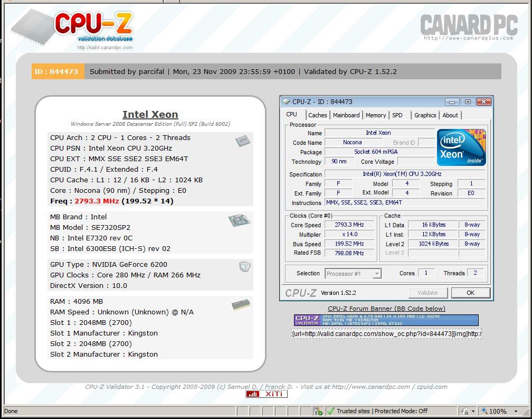Open the Intel Xeon heading link
The height and width of the screenshot is (419, 532).
[x=150, y=115]
